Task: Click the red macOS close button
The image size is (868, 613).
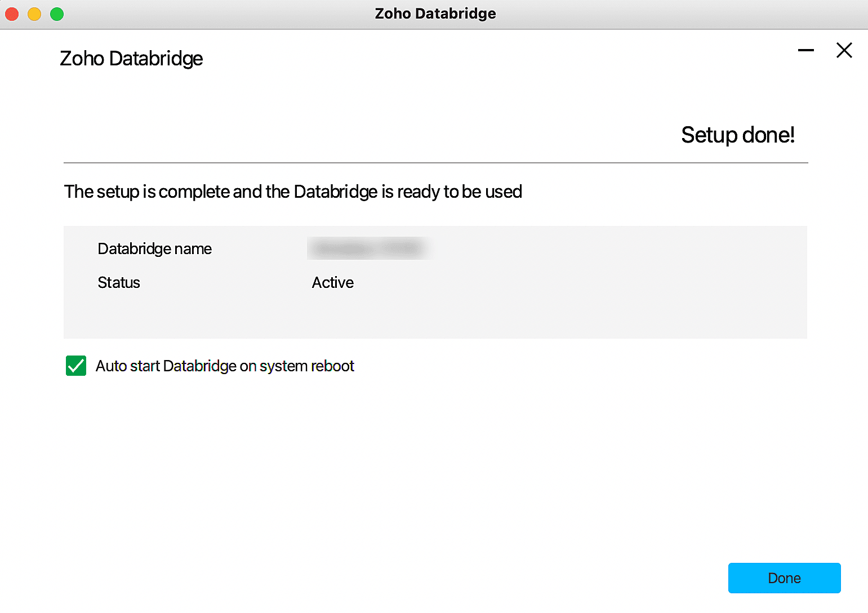Action: coord(12,14)
